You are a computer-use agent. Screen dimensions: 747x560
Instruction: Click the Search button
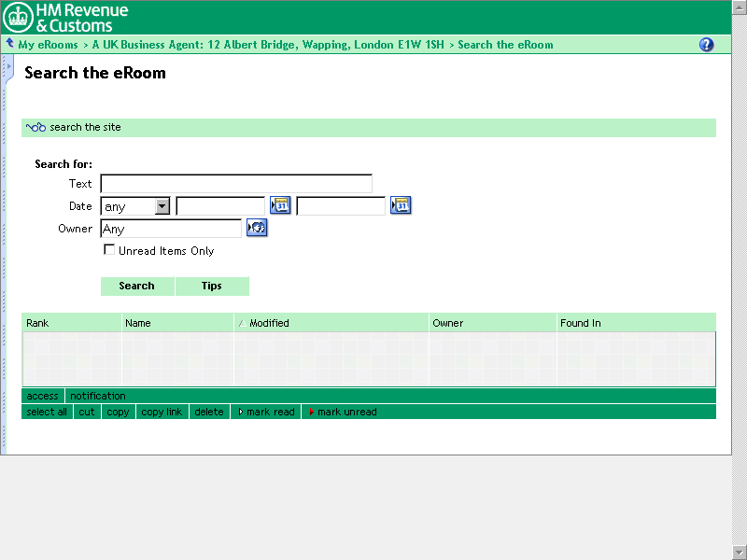137,286
